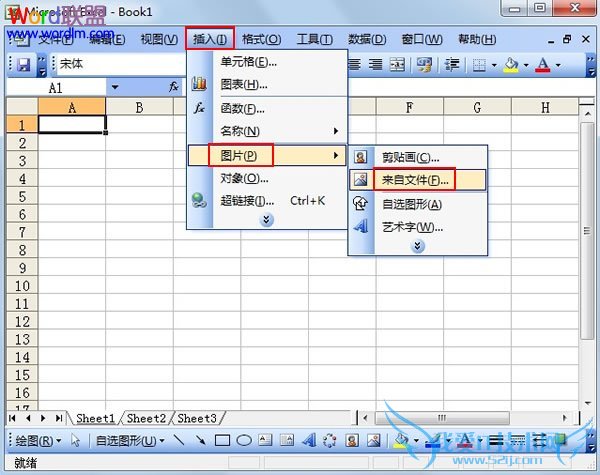Open the 名称(N) submenu
This screenshot has height=475, width=600.
coord(267,131)
